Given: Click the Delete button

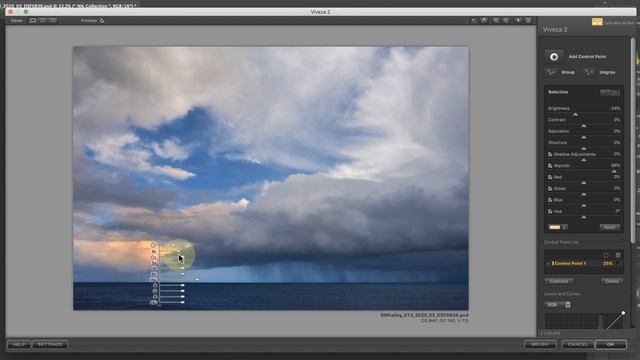Looking at the screenshot, I should [x=611, y=281].
